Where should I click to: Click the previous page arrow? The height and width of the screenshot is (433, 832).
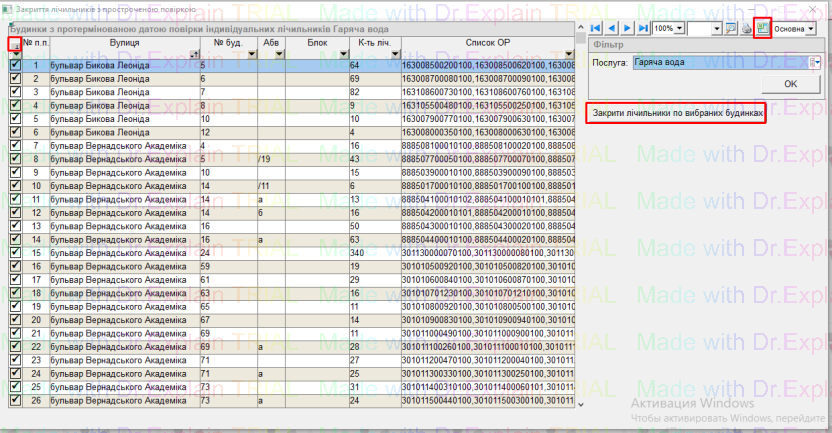pyautogui.click(x=611, y=28)
